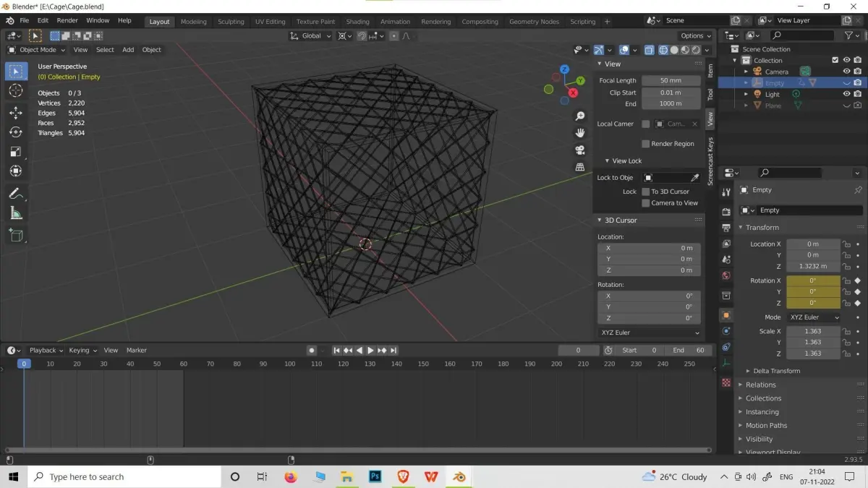
Task: Play the animation forward
Action: [x=370, y=351]
